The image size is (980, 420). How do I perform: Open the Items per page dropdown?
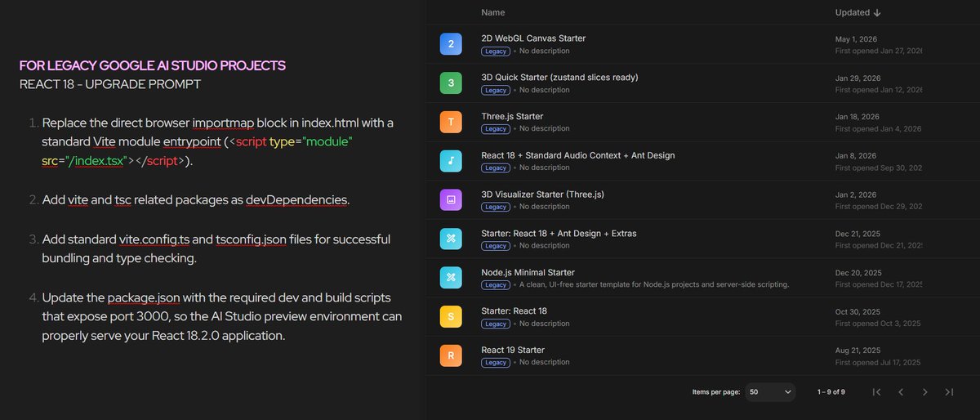(x=770, y=392)
